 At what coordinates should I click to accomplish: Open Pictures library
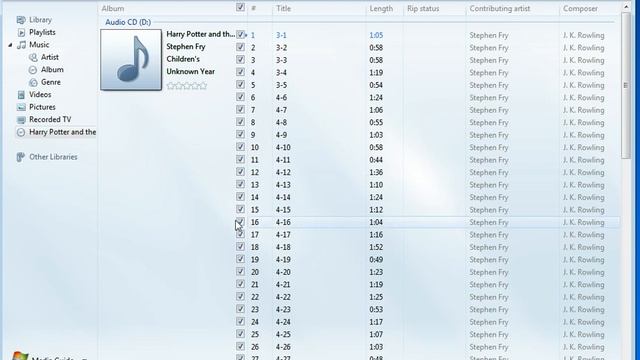(x=42, y=107)
